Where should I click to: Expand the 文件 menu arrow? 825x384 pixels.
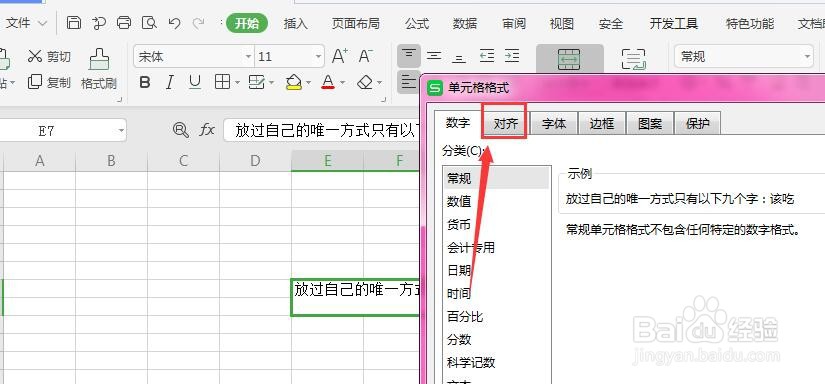click(x=43, y=24)
